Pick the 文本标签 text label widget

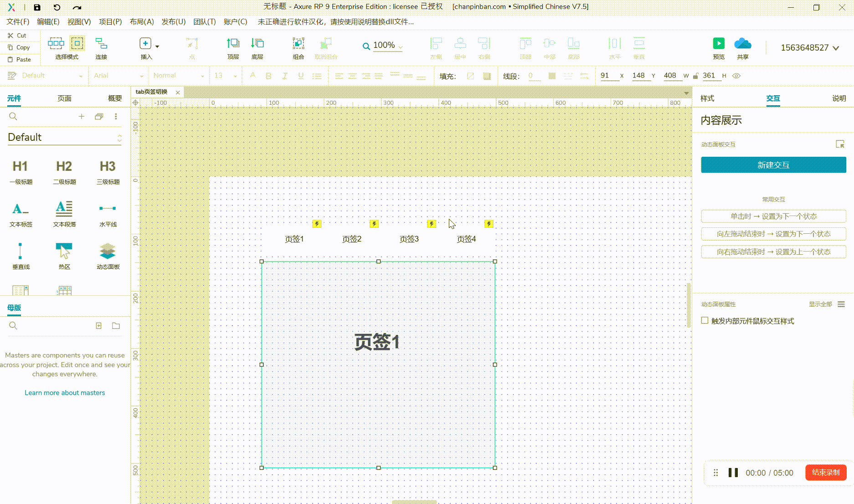(21, 214)
